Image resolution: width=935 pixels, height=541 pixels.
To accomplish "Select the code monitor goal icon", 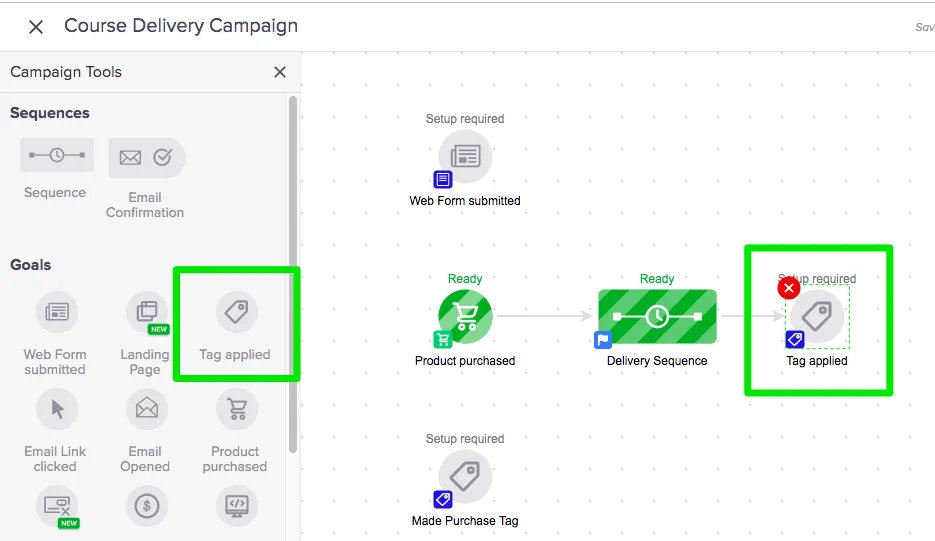I will (236, 505).
